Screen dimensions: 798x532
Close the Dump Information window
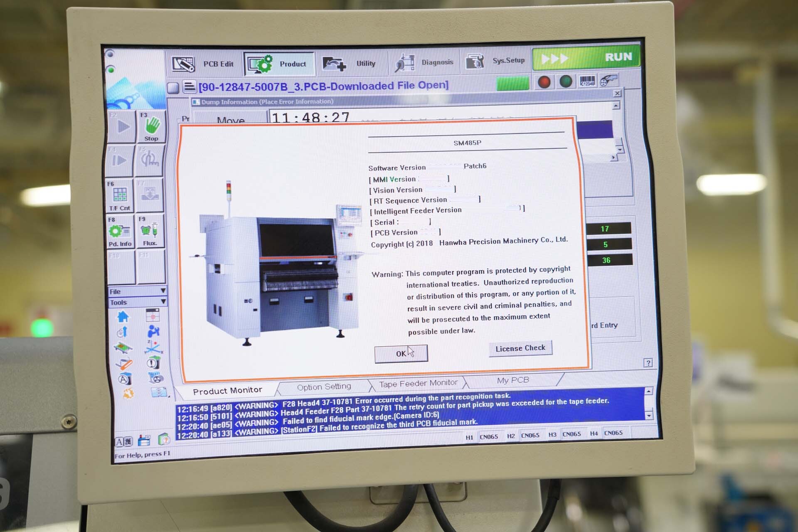pos(617,94)
